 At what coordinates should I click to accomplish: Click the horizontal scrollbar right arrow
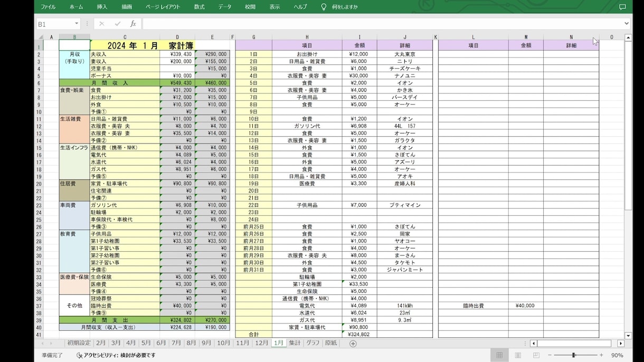[621, 344]
